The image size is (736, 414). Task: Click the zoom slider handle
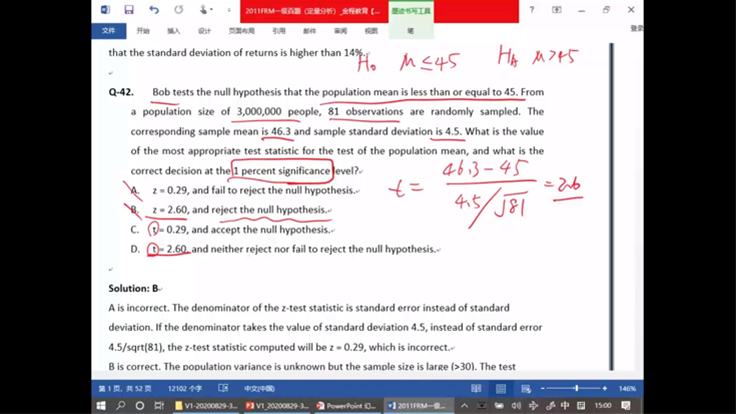tap(576, 388)
